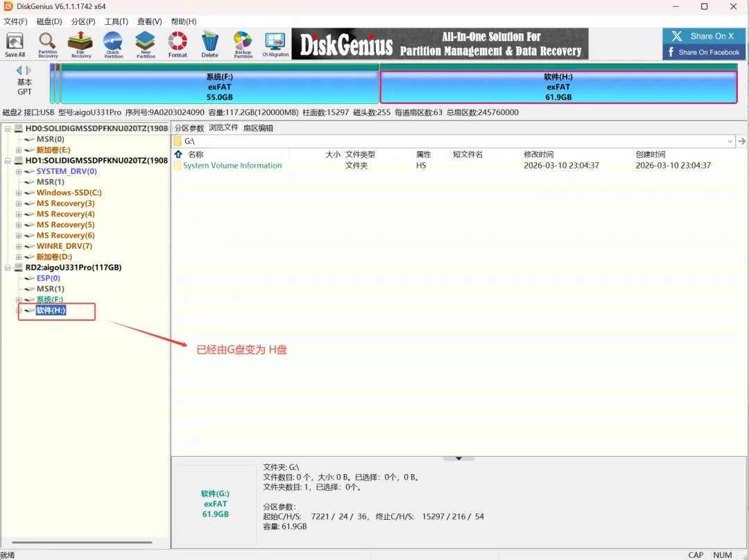Open Backup Partition tool

pyautogui.click(x=243, y=45)
